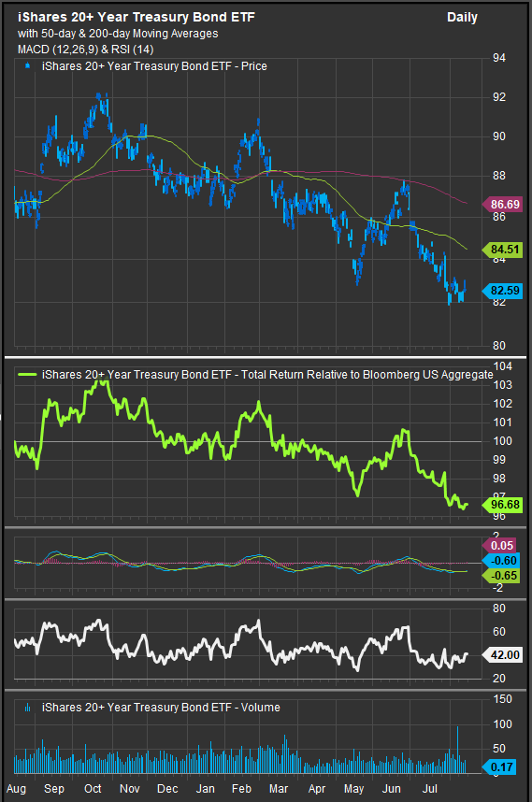Click the -0.65 MACD signal tag

[501, 576]
